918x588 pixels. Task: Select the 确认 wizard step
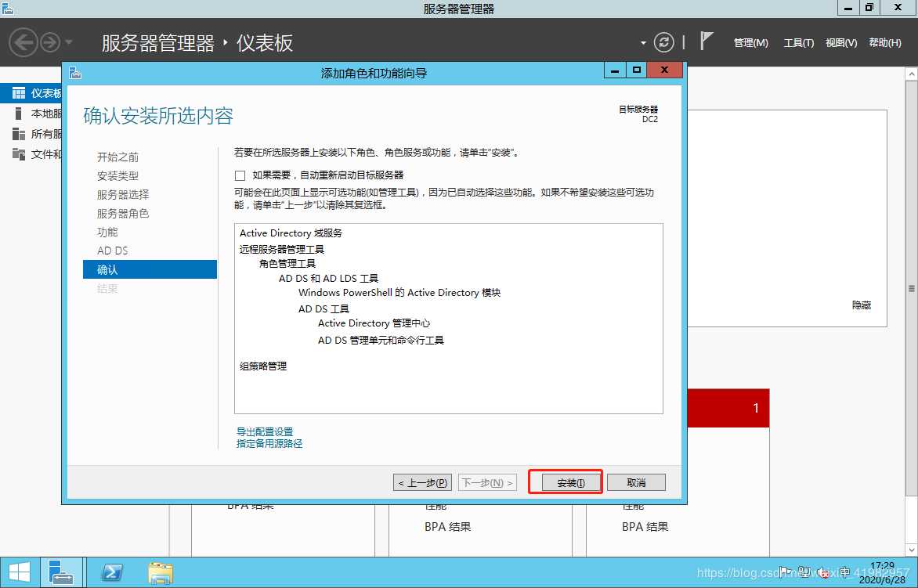[150, 269]
